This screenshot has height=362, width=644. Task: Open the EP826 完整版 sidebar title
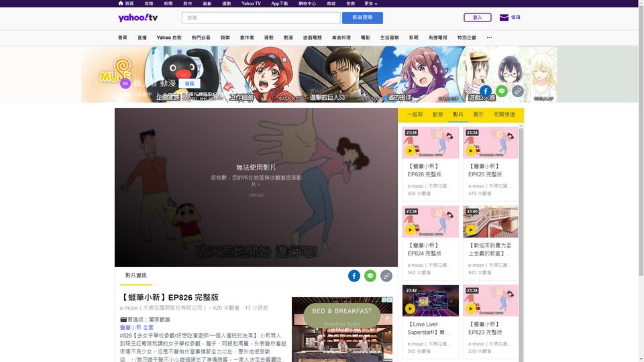[x=424, y=170]
